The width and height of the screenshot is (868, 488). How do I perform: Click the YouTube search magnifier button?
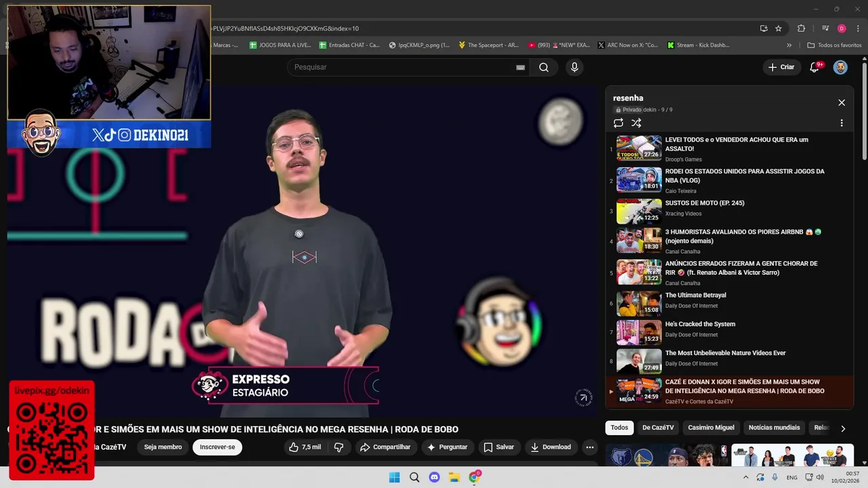pos(543,67)
